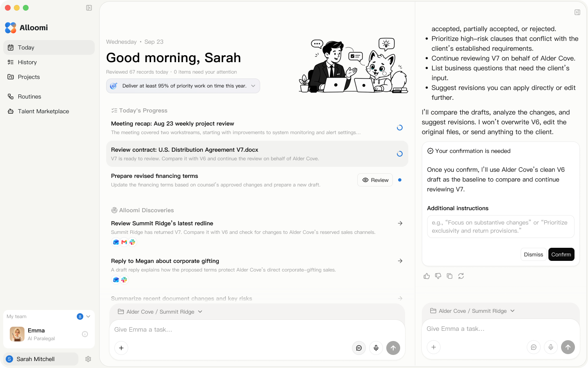Open History in sidebar
Image resolution: width=588 pixels, height=368 pixels.
tap(49, 62)
